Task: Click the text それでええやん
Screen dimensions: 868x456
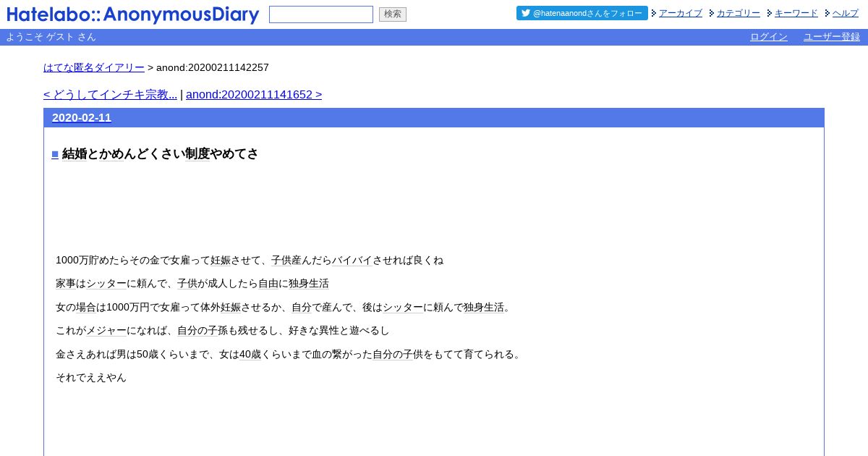Action: (91, 378)
